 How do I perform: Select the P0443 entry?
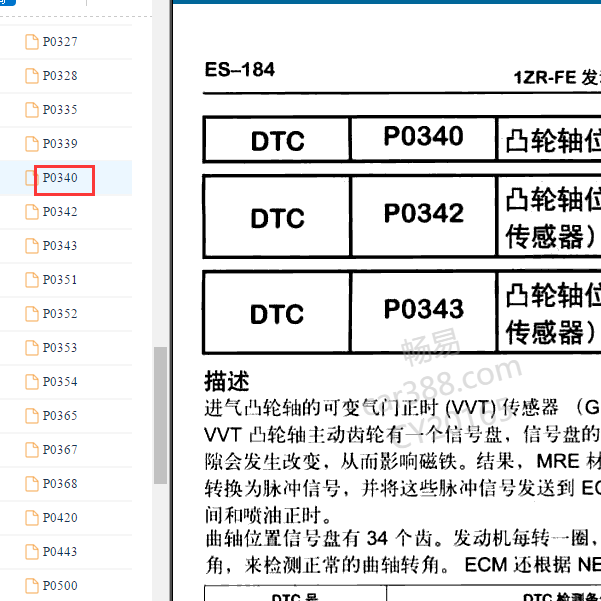[x=60, y=552]
